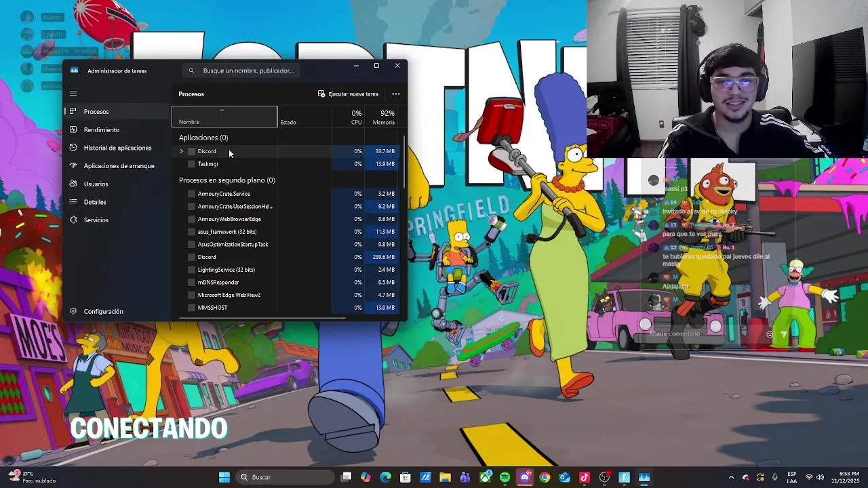868x488 pixels.
Task: Open Task View from the taskbar
Action: coord(346,477)
